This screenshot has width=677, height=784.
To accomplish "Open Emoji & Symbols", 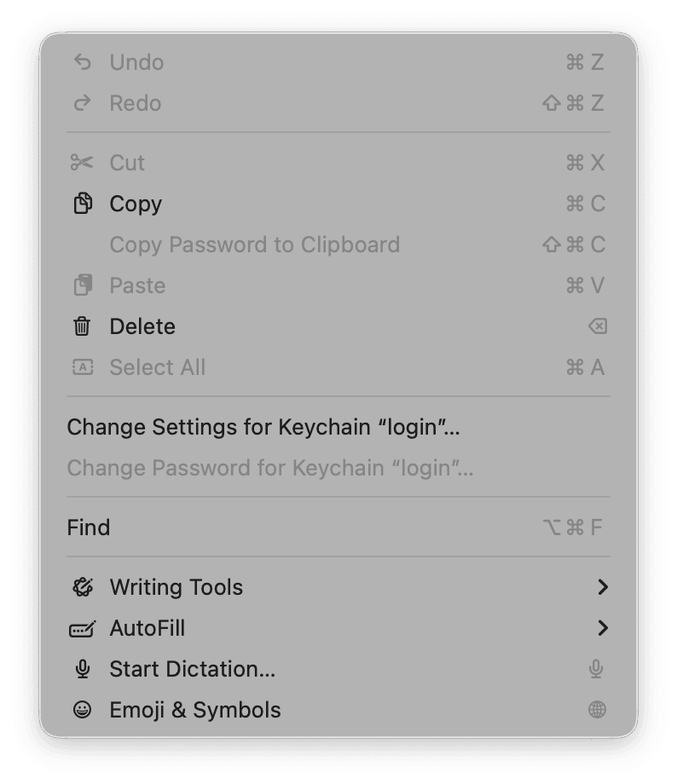I will pos(194,710).
